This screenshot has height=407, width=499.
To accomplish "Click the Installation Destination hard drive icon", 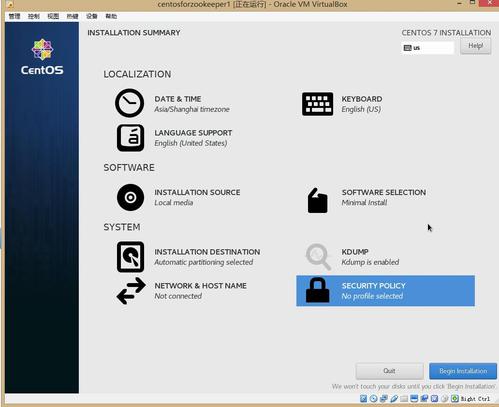I will [130, 257].
